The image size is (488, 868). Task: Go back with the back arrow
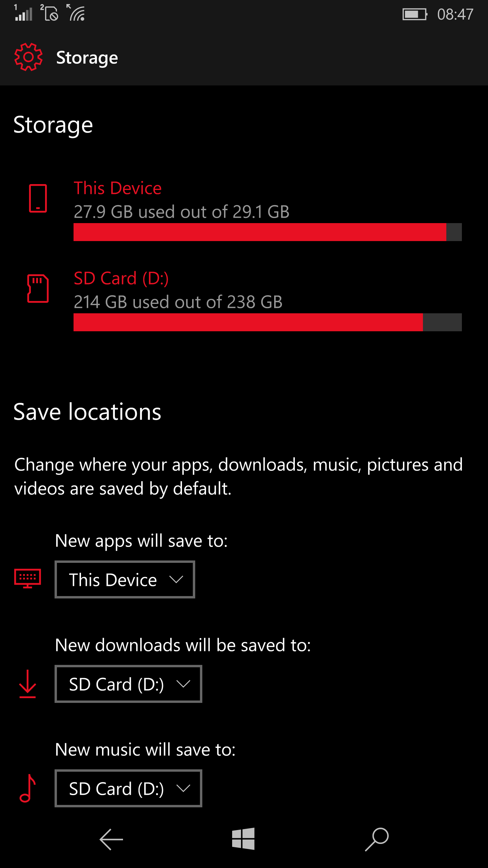tap(111, 840)
